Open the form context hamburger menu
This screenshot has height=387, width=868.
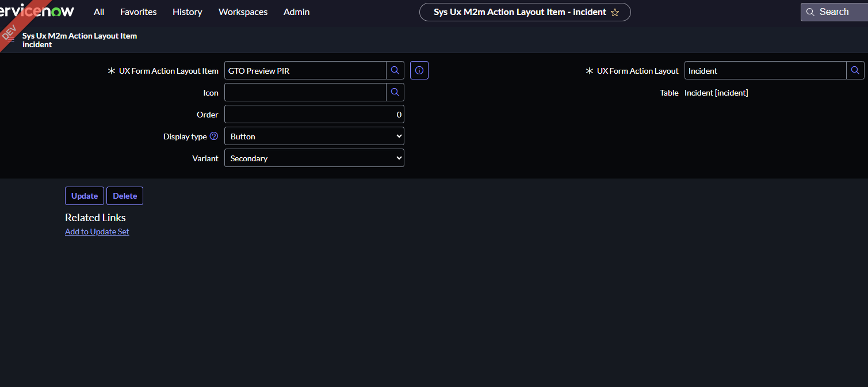click(10, 40)
